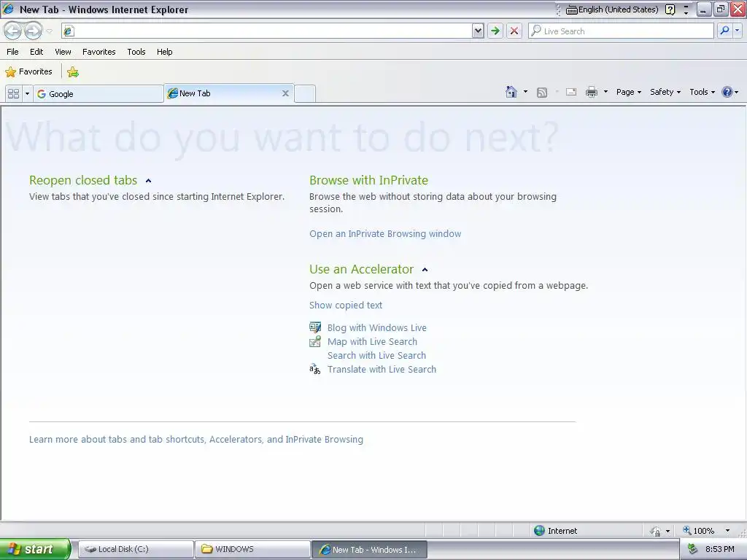
Task: Click the green Go arrow button
Action: 495,31
